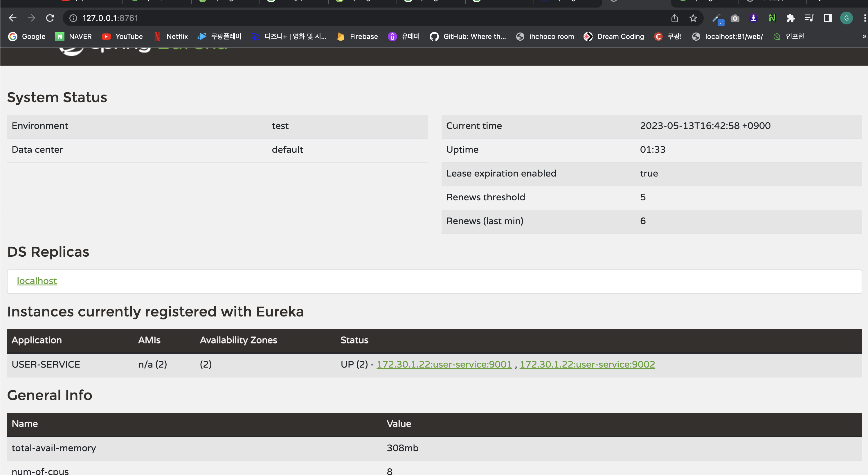Click the General Info heading

[50, 395]
